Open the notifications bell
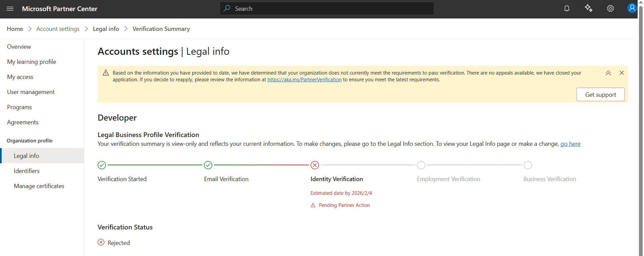Image resolution: width=644 pixels, height=256 pixels. [x=567, y=9]
